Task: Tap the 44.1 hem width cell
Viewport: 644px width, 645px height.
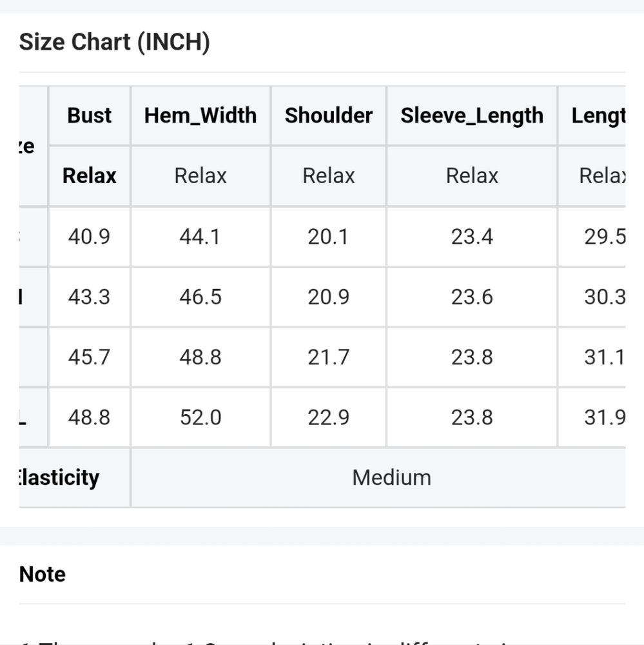Action: point(200,237)
